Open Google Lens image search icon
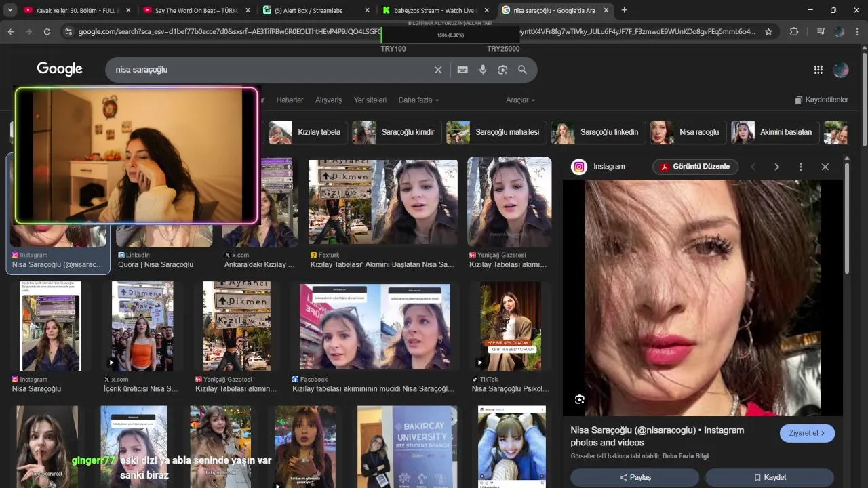The height and width of the screenshot is (488, 868). click(x=502, y=70)
